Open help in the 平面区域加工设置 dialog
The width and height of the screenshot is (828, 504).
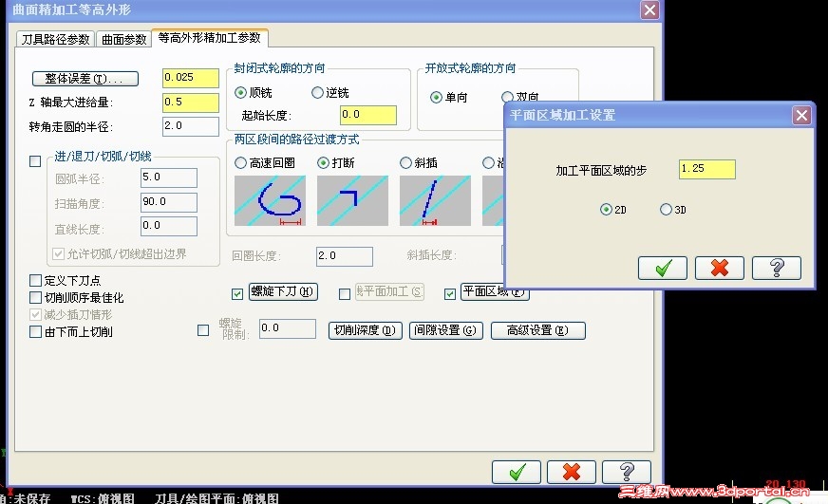[x=777, y=268]
